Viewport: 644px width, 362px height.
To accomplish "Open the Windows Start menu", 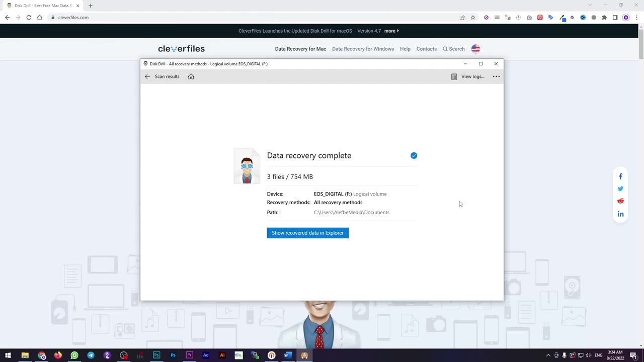I will [8, 355].
